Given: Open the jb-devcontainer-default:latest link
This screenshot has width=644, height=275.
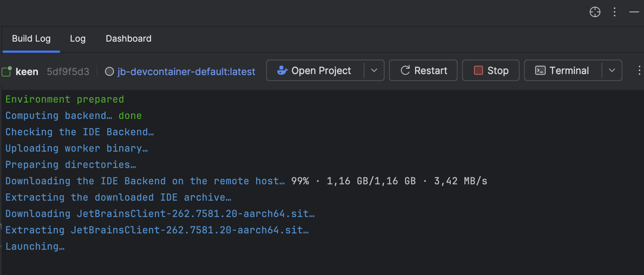Looking at the screenshot, I should click(x=186, y=71).
